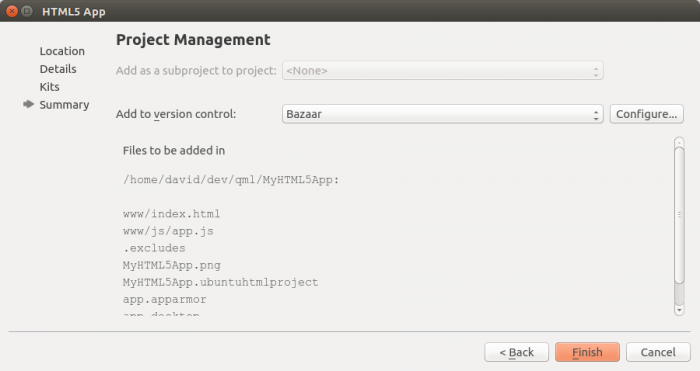Select the Location wizard step
The width and height of the screenshot is (700, 371).
(62, 51)
